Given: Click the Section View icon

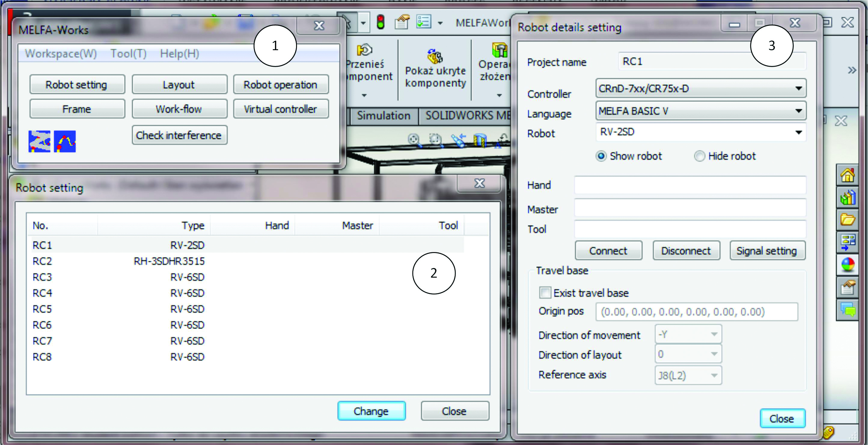Looking at the screenshot, I should pyautogui.click(x=480, y=141).
